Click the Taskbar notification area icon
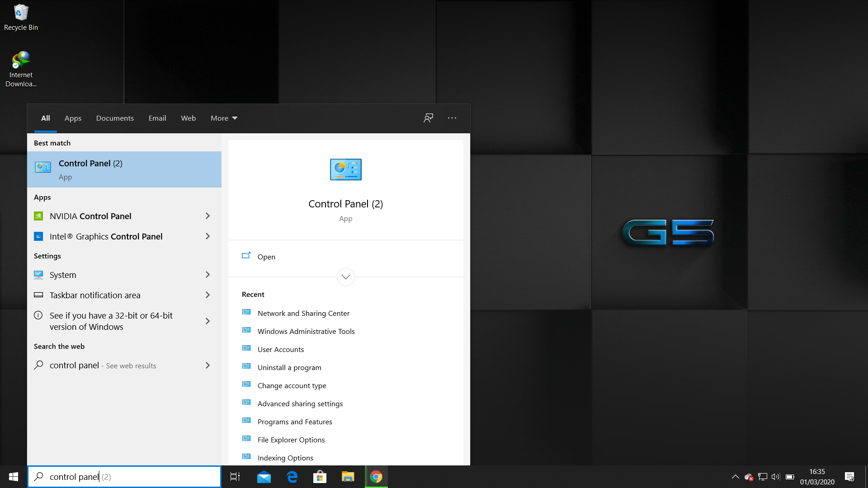Image resolution: width=868 pixels, height=488 pixels. (x=38, y=295)
